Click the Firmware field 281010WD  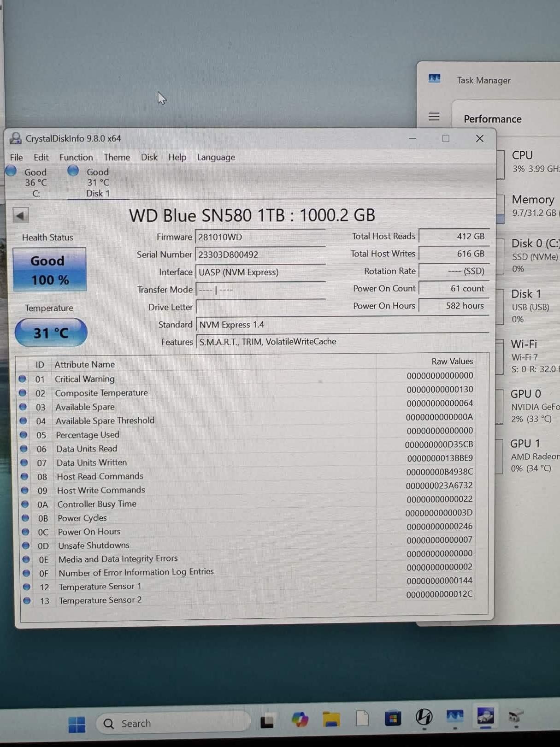[260, 237]
